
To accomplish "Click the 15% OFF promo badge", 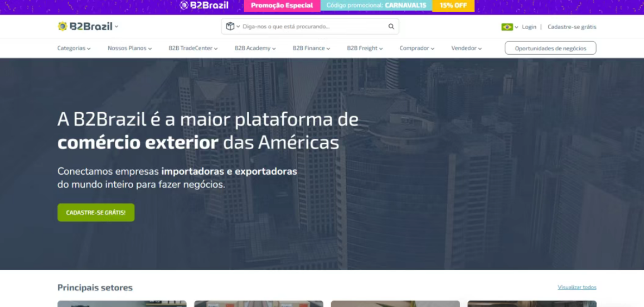I will pos(453,6).
